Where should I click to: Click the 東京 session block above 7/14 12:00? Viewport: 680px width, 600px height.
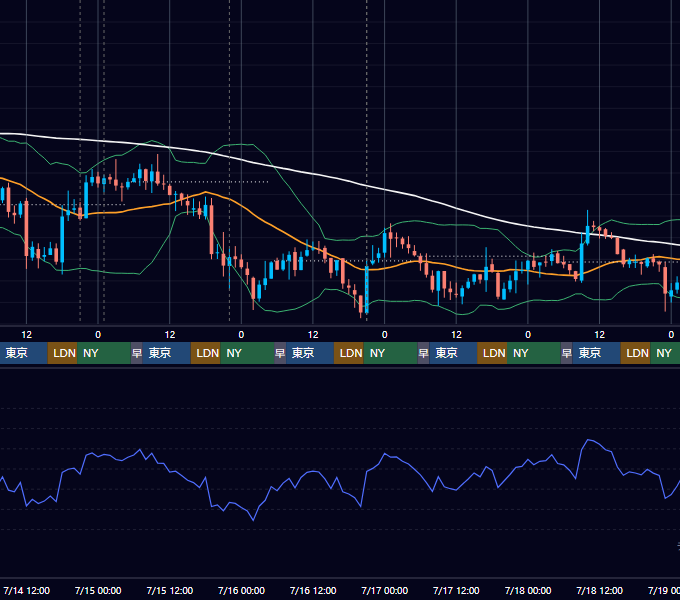coord(23,353)
